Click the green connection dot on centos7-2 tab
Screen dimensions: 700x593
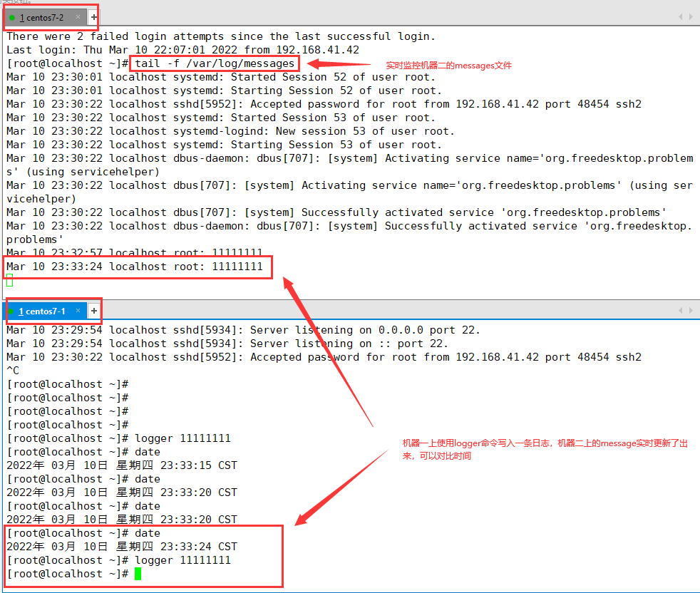point(12,18)
